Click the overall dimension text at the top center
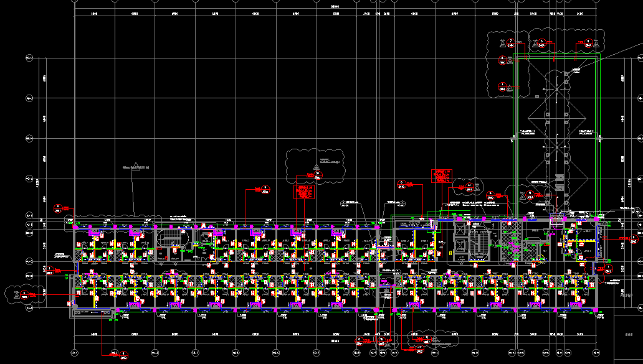Screen dimensions: 643x364 tap(335, 6)
